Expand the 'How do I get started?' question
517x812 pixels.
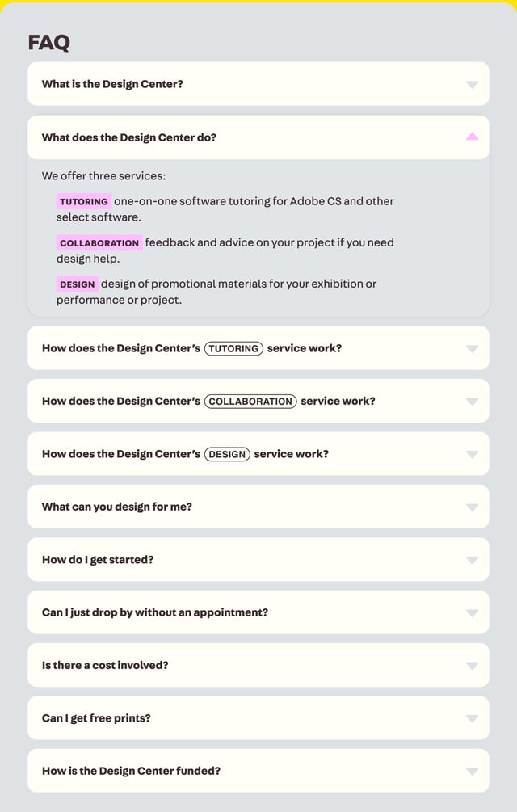click(x=258, y=559)
